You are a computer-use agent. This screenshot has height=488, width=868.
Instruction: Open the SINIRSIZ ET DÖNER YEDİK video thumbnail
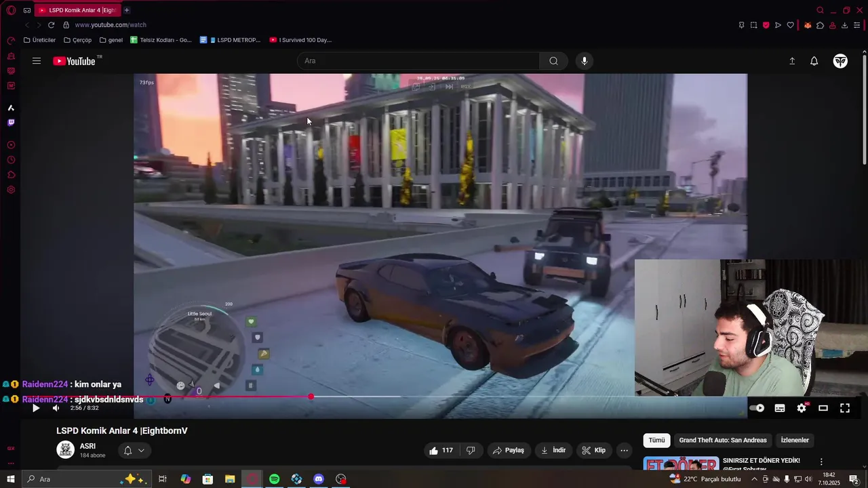[x=681, y=464]
